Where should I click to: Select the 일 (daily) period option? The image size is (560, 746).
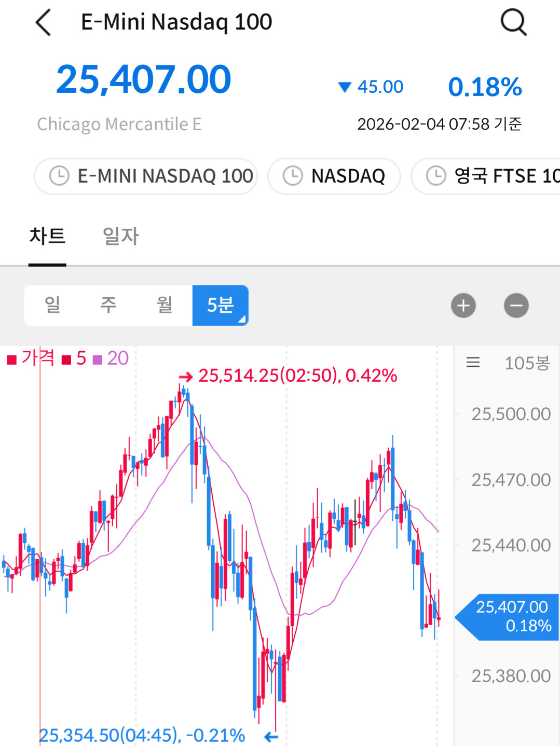52,306
